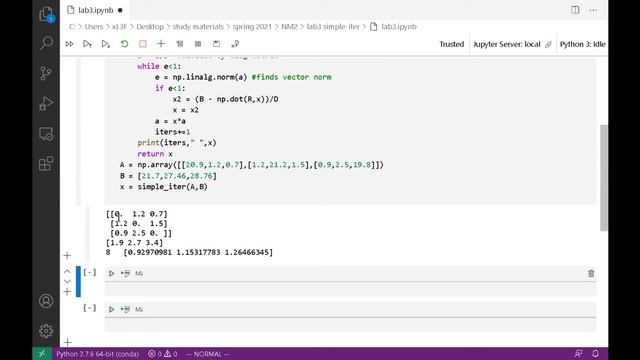Open notifications bell in status bar
The image size is (640, 360).
click(x=596, y=353)
